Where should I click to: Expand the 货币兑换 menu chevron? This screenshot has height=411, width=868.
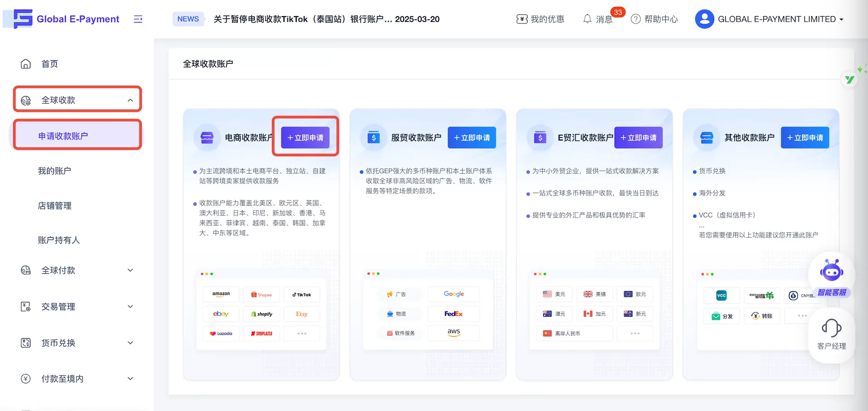click(130, 342)
